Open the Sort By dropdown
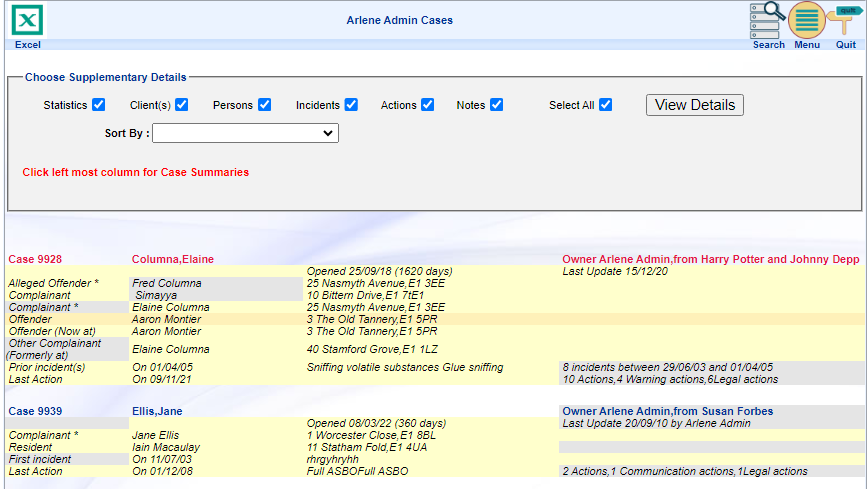 246,133
